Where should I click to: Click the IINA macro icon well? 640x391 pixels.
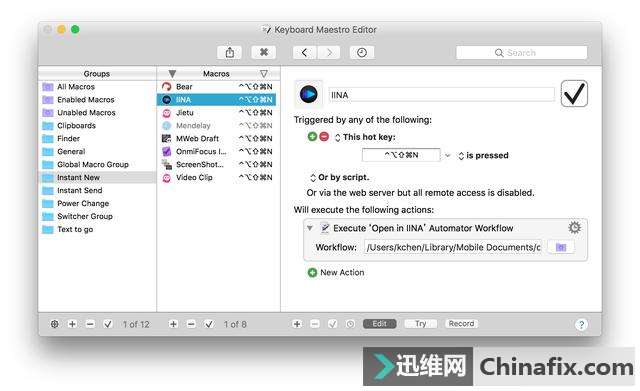[x=309, y=94]
